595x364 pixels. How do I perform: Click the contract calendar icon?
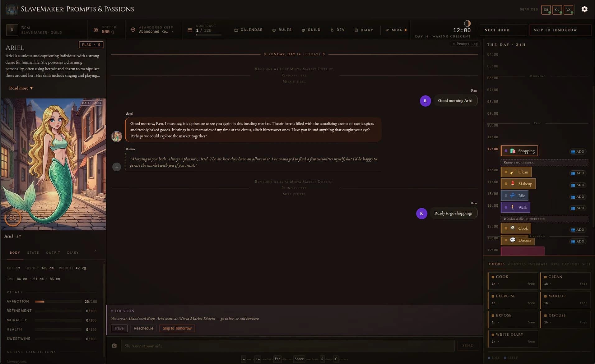tap(190, 30)
